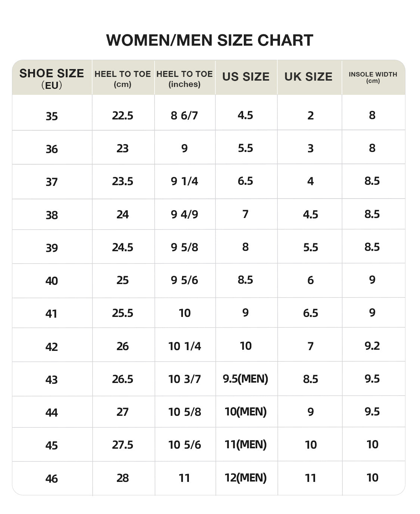Select the US SIZE column header
The width and height of the screenshot is (420, 514).
point(246,78)
